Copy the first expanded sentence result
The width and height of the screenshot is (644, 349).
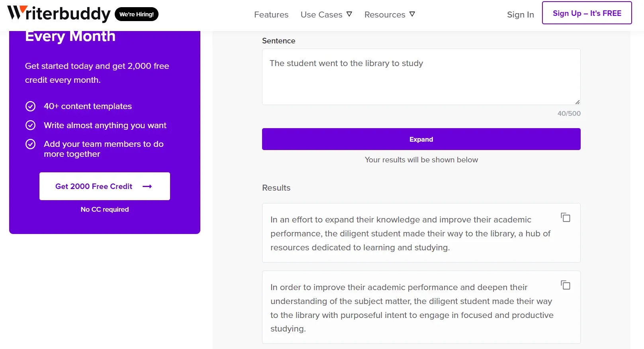click(x=566, y=218)
